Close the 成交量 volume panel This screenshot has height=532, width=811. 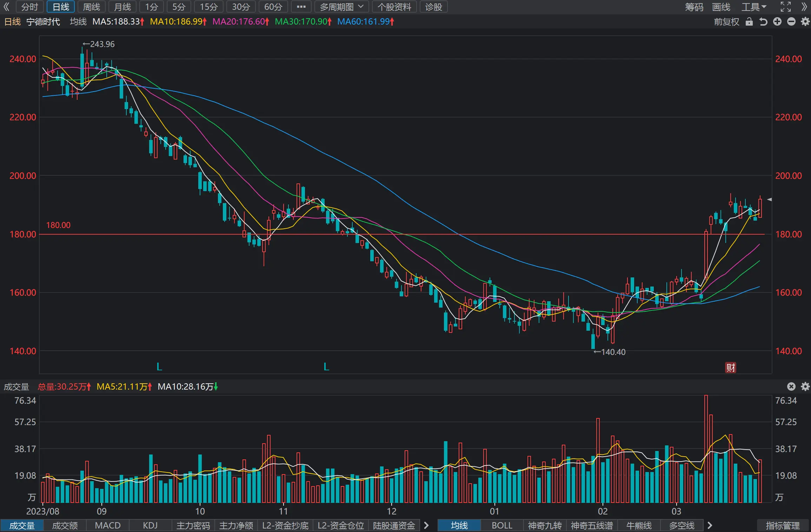[791, 386]
